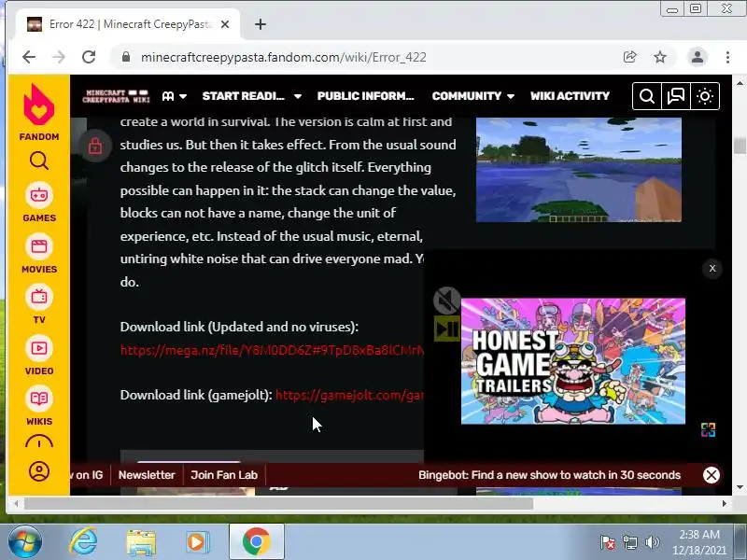Launch Internet Explorer from taskbar

coord(84,542)
